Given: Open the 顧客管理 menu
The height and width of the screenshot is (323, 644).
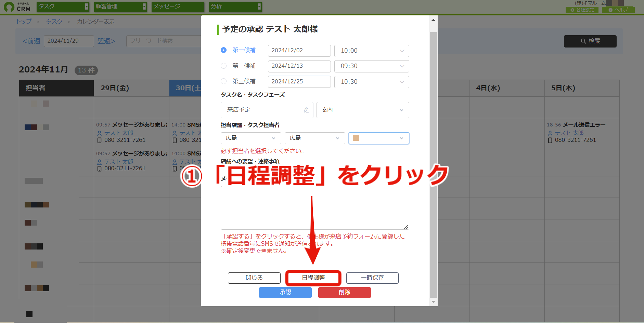Looking at the screenshot, I should pos(120,6).
